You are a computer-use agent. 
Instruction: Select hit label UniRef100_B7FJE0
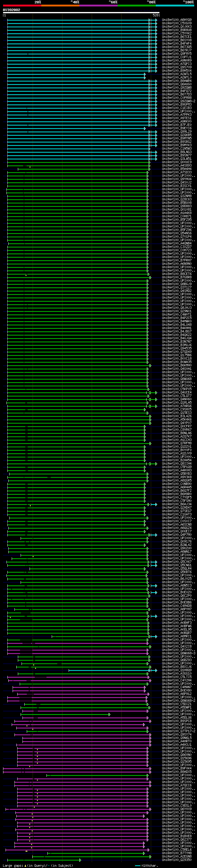[177, 125]
